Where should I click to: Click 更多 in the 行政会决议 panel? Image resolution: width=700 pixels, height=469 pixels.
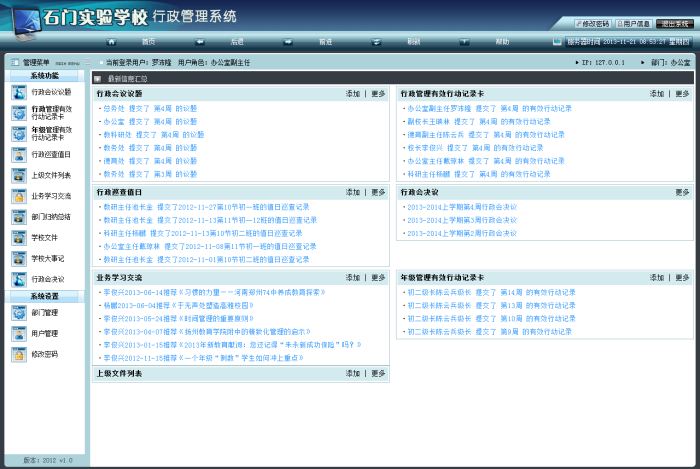tap(682, 192)
